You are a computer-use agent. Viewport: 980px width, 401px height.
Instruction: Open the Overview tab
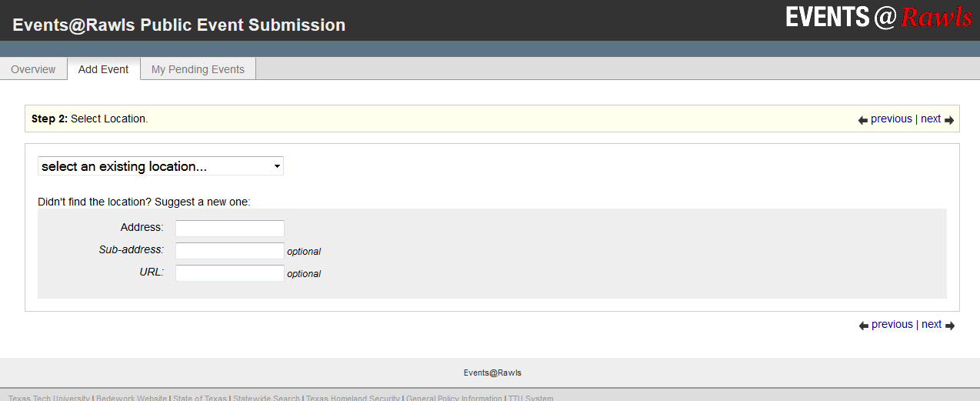pos(33,69)
